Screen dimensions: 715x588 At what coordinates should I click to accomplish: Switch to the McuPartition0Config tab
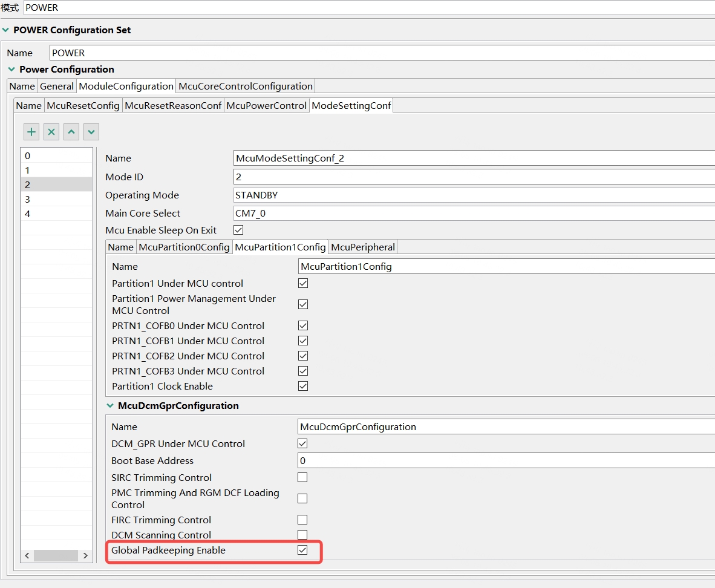tap(183, 246)
